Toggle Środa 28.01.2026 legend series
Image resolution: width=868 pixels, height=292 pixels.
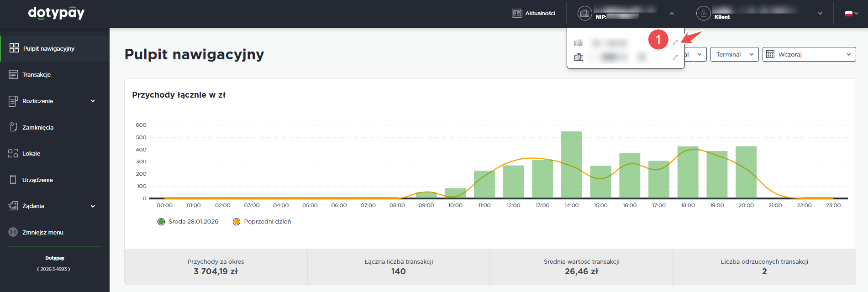click(x=161, y=222)
